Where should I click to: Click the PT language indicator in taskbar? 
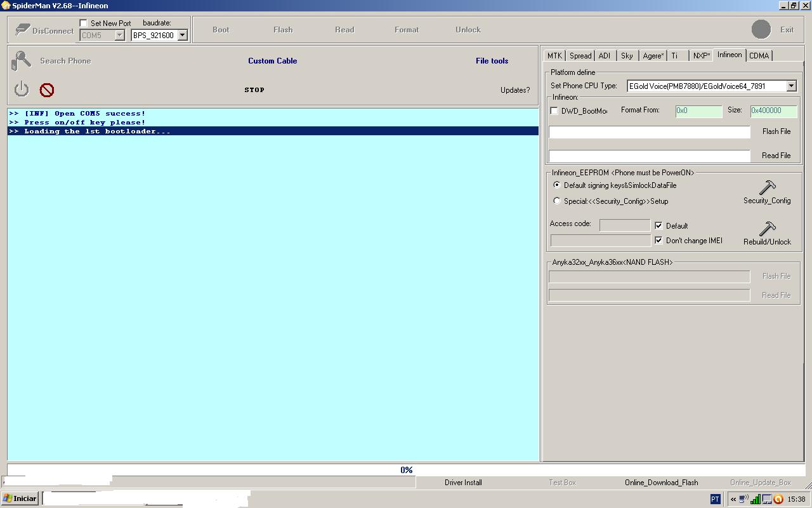tap(715, 499)
